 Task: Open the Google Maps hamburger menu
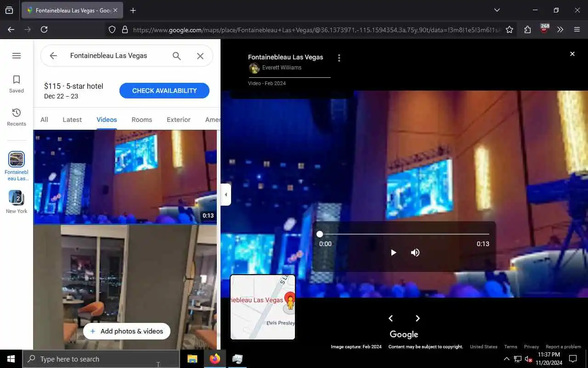pos(17,56)
